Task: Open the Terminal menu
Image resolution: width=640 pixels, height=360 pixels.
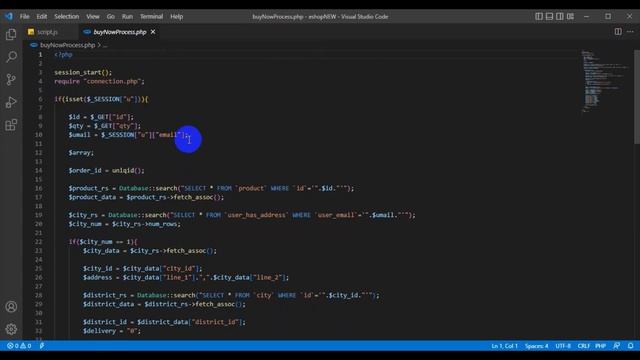Action: [151, 16]
